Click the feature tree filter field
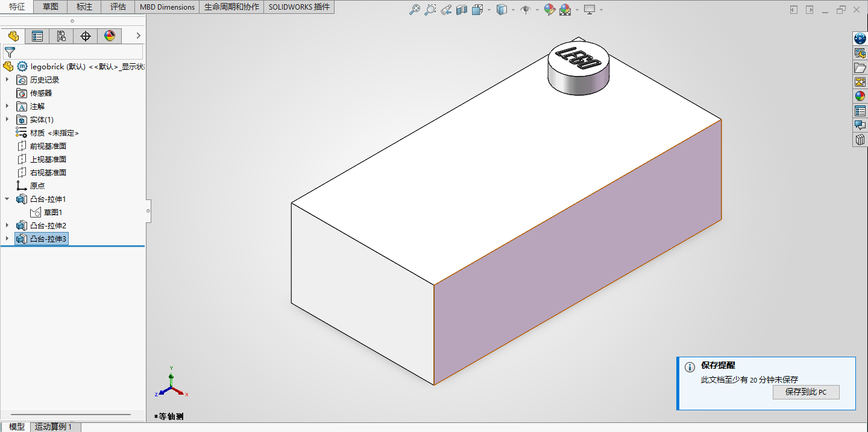Viewport: 868px width, 432px height. (73, 52)
